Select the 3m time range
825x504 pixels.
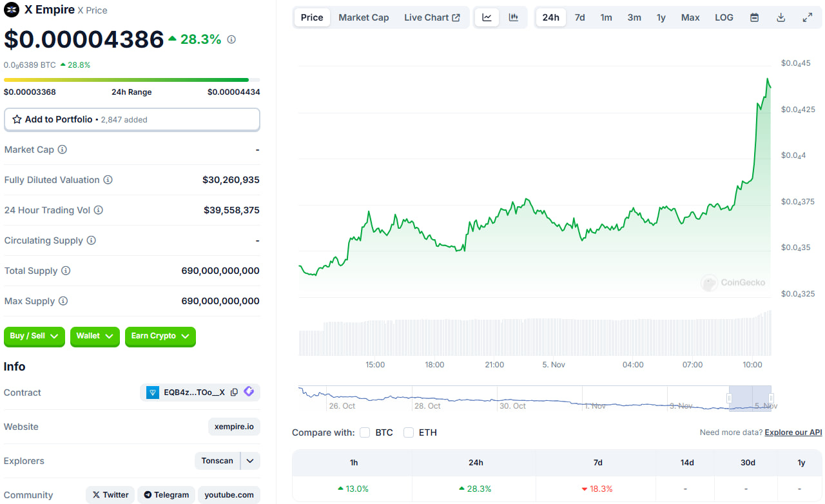[634, 17]
